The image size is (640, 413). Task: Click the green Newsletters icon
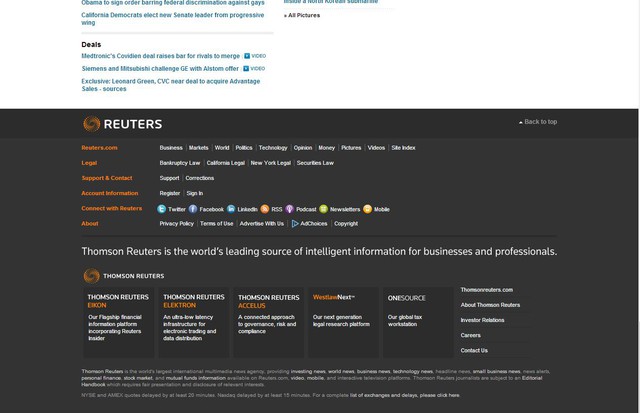tap(325, 209)
